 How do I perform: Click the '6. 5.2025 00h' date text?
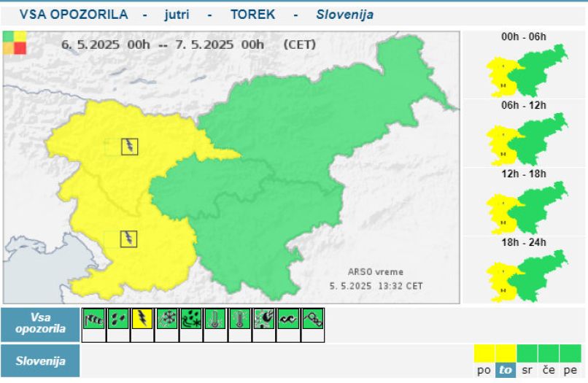106,45
